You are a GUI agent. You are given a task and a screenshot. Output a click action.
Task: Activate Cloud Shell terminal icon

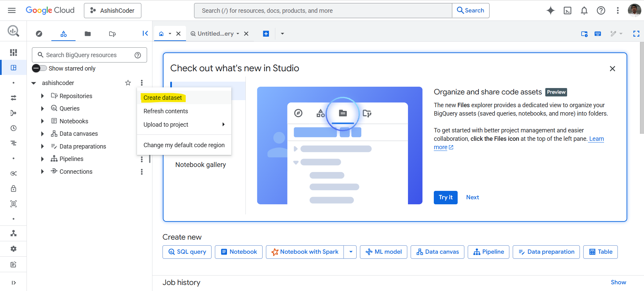pyautogui.click(x=567, y=11)
